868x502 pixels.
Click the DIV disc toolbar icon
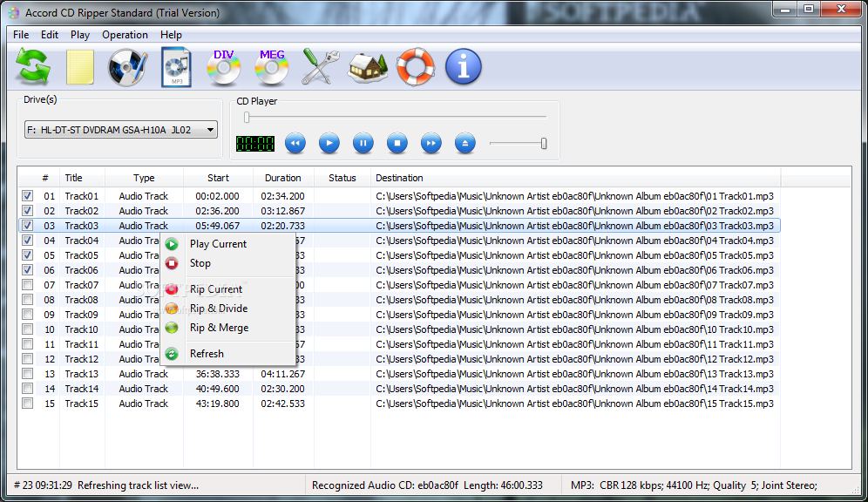point(224,67)
